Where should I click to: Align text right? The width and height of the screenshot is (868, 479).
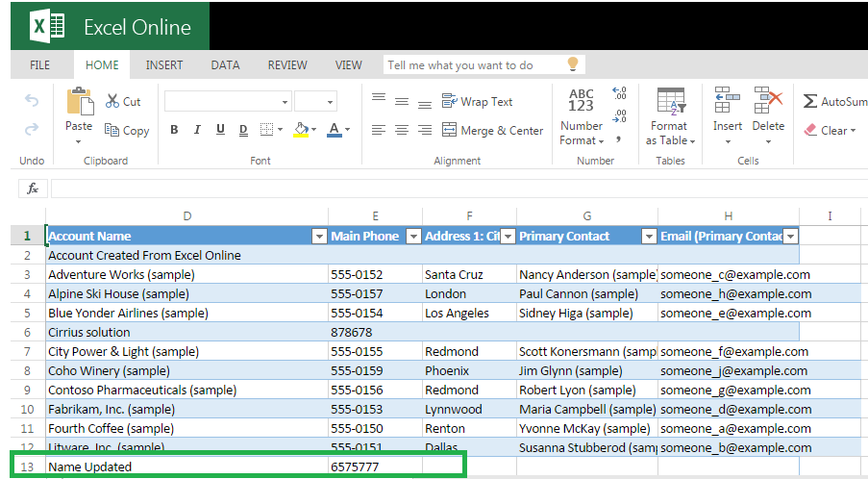[x=425, y=130]
